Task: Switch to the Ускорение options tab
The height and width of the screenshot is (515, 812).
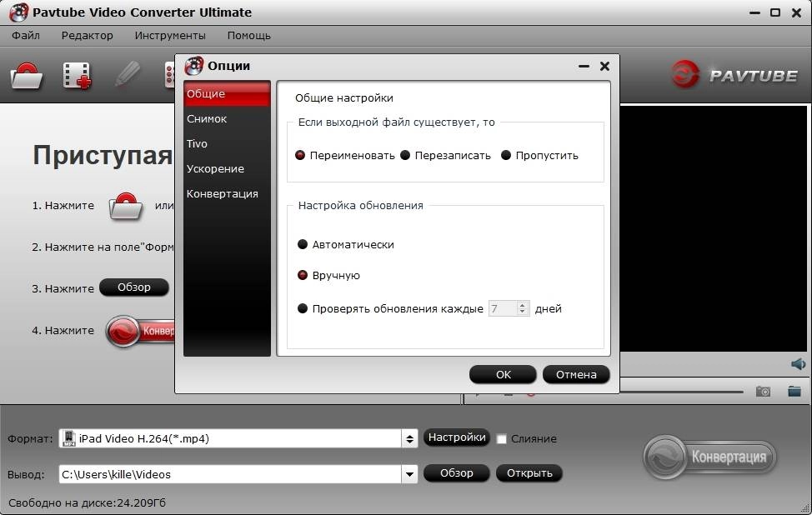Action: pyautogui.click(x=227, y=168)
